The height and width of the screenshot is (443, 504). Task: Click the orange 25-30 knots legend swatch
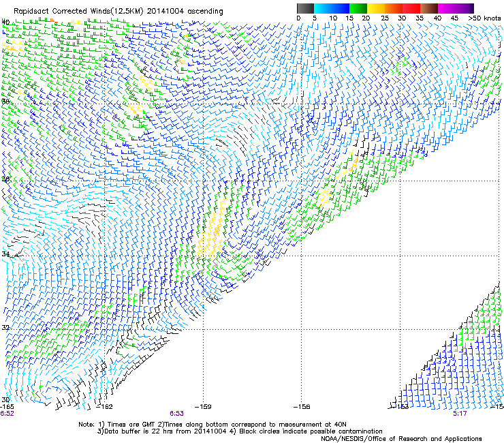coord(394,8)
